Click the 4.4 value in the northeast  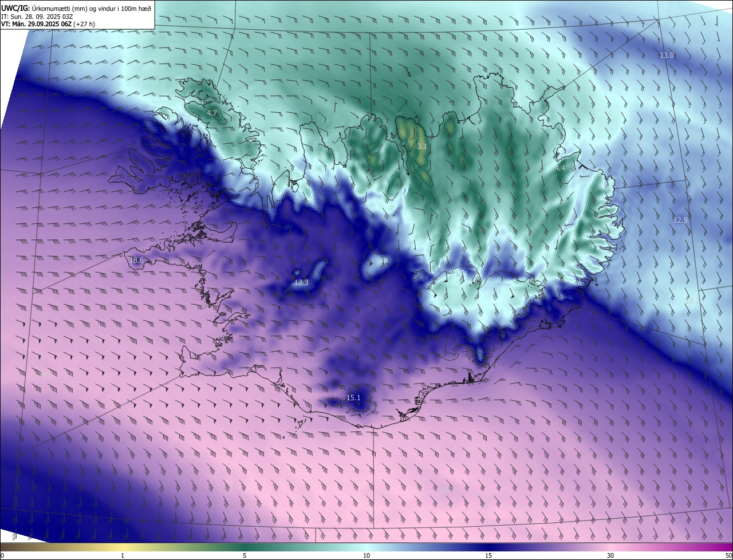coord(559,168)
